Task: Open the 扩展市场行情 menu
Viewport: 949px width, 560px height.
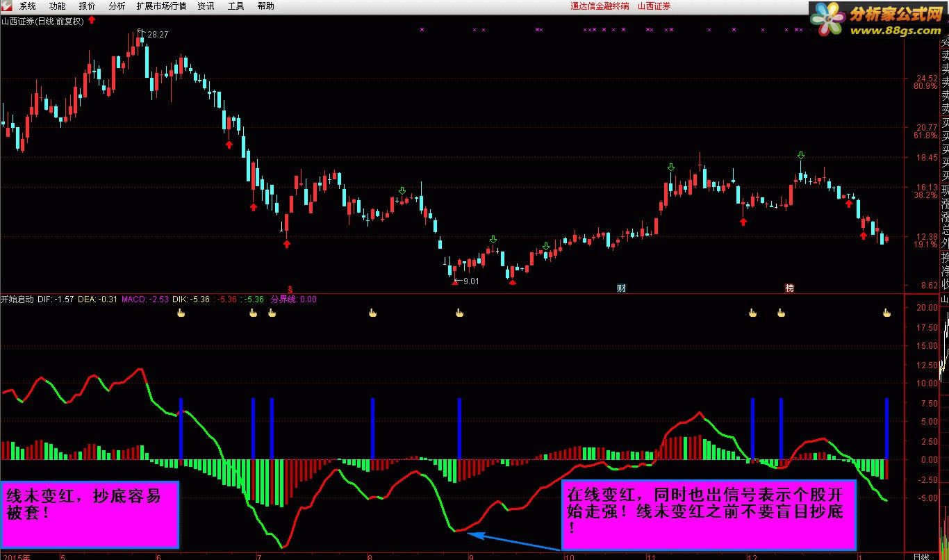Action: pyautogui.click(x=161, y=6)
